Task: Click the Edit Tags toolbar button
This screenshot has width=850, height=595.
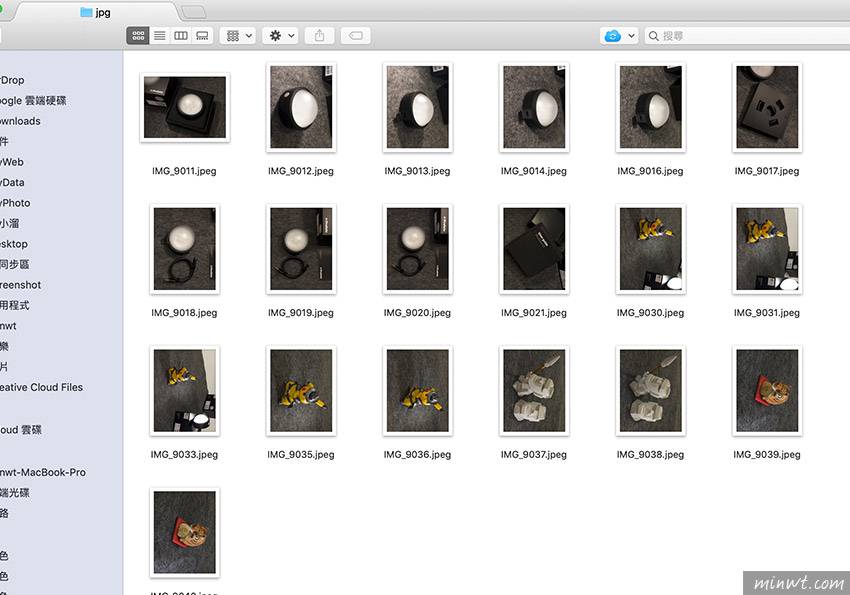Action: pyautogui.click(x=355, y=36)
